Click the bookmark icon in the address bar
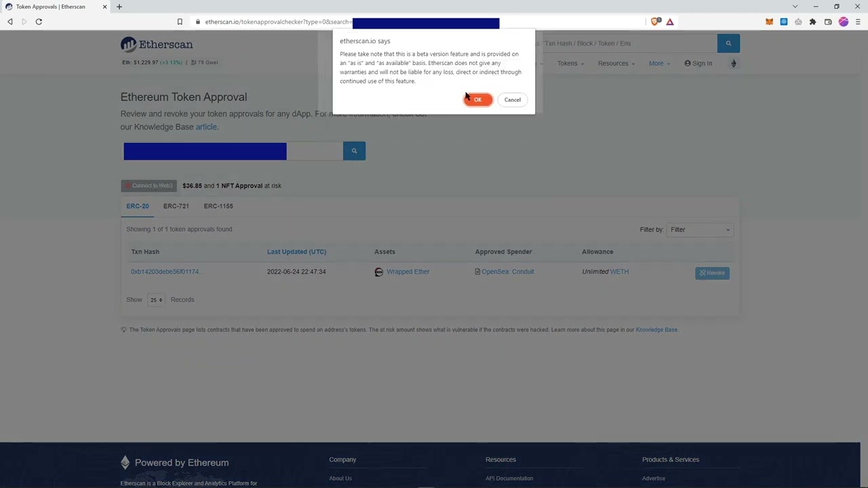Viewport: 868px width, 488px height. point(180,22)
